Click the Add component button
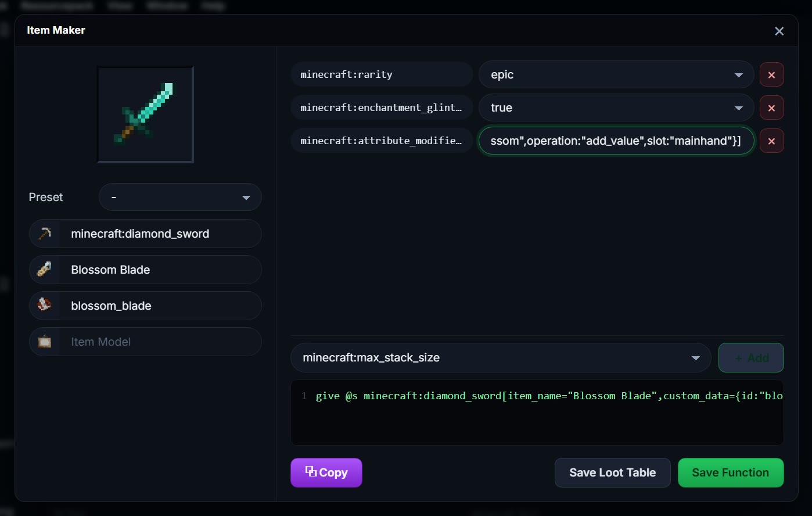Viewport: 812px width, 516px height. 751,357
